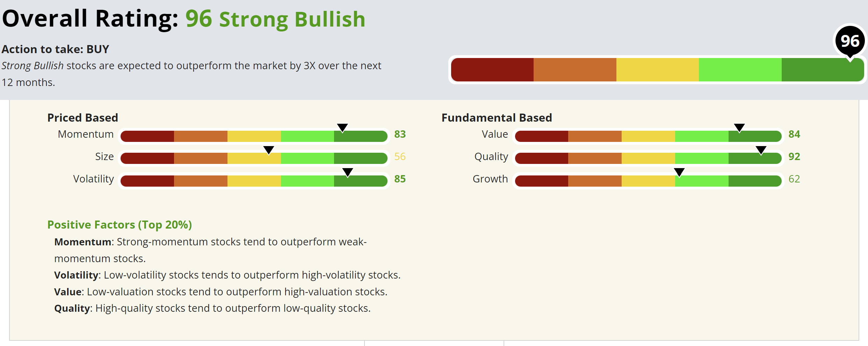Click the dark red segment of overall rating bar
This screenshot has height=346, width=868.
pos(492,70)
